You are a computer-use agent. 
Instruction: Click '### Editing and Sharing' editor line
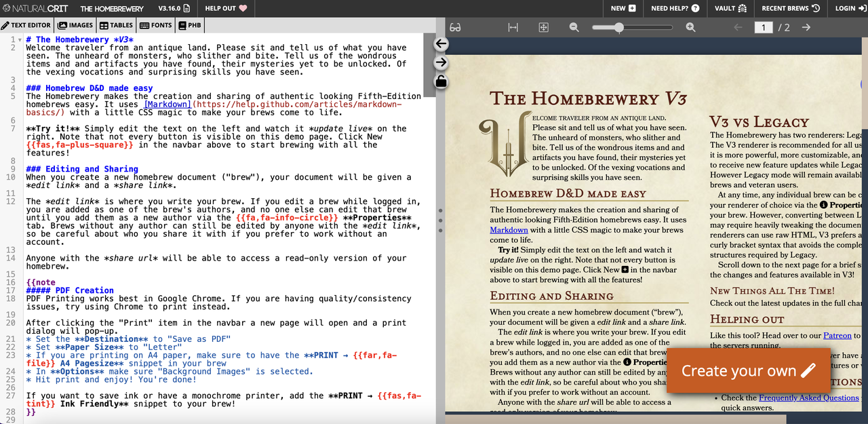coord(82,169)
